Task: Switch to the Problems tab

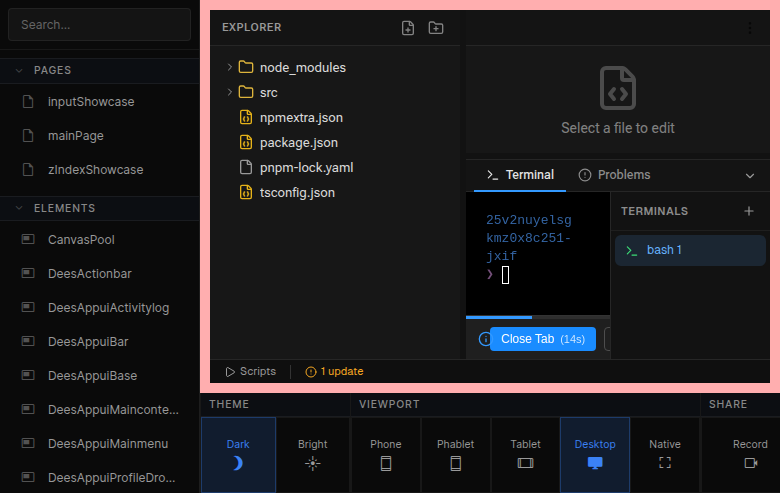Action: 614,175
